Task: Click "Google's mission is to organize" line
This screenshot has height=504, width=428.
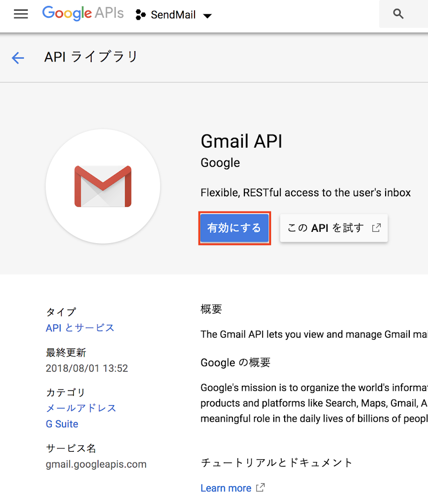Action: click(x=314, y=388)
